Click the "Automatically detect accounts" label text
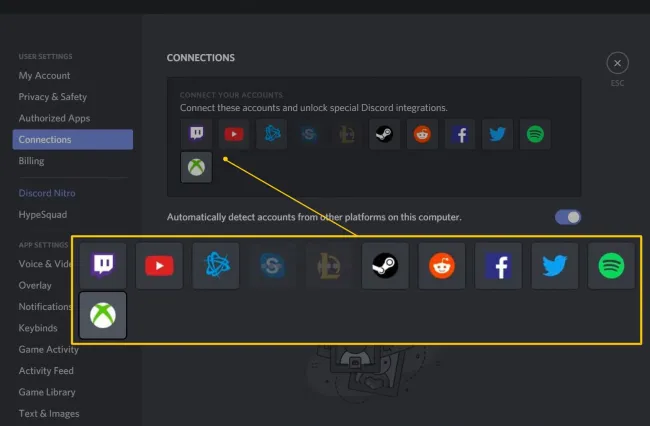The width and height of the screenshot is (650, 426). click(314, 217)
